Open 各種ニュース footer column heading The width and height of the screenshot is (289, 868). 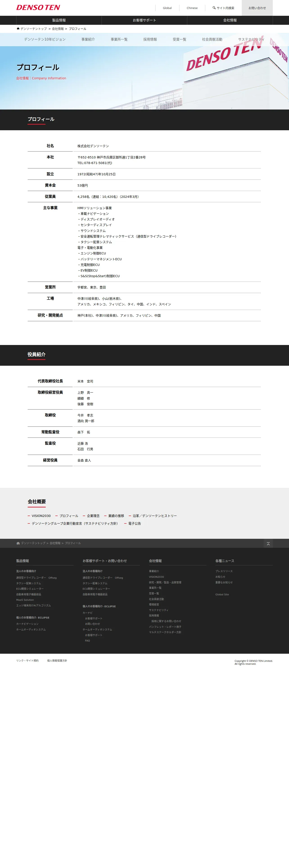[225, 561]
